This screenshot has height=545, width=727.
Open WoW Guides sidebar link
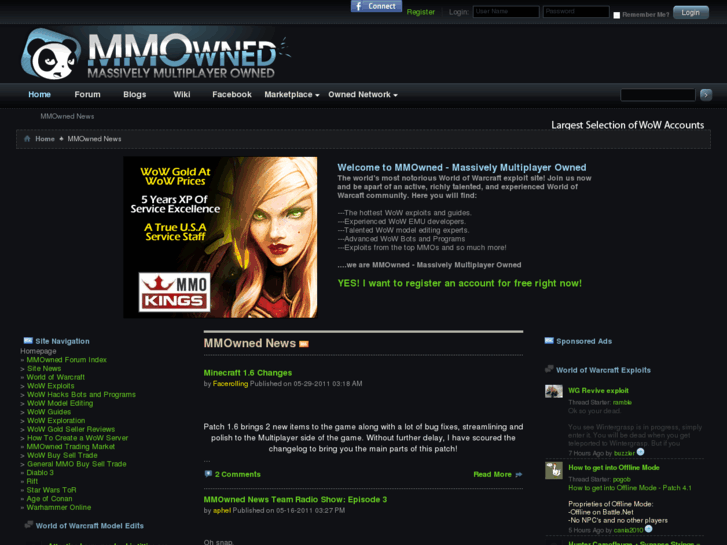(x=49, y=412)
